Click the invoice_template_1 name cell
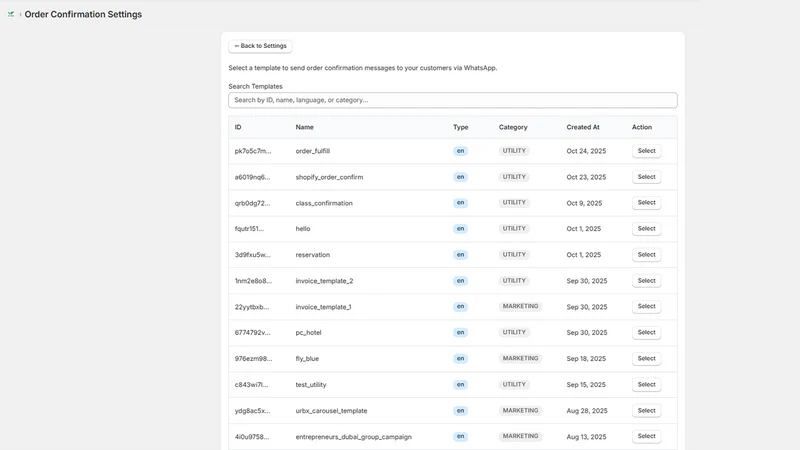This screenshot has height=450, width=800. [x=323, y=307]
